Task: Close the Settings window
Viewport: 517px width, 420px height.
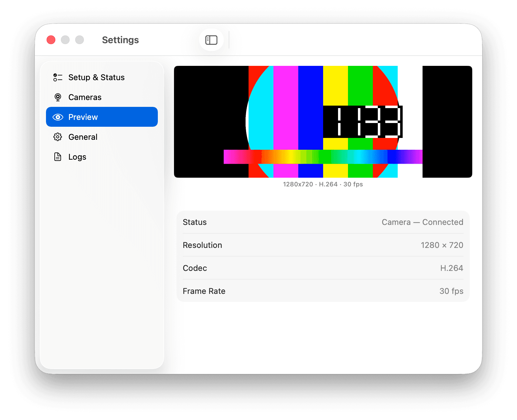Action: [51, 40]
